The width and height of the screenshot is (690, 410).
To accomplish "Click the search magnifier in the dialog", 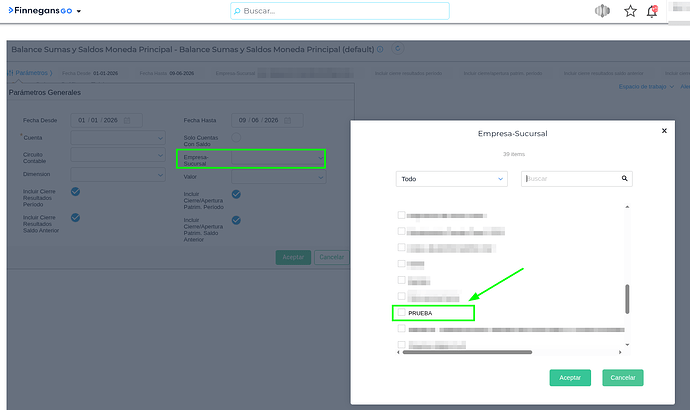I will point(624,178).
